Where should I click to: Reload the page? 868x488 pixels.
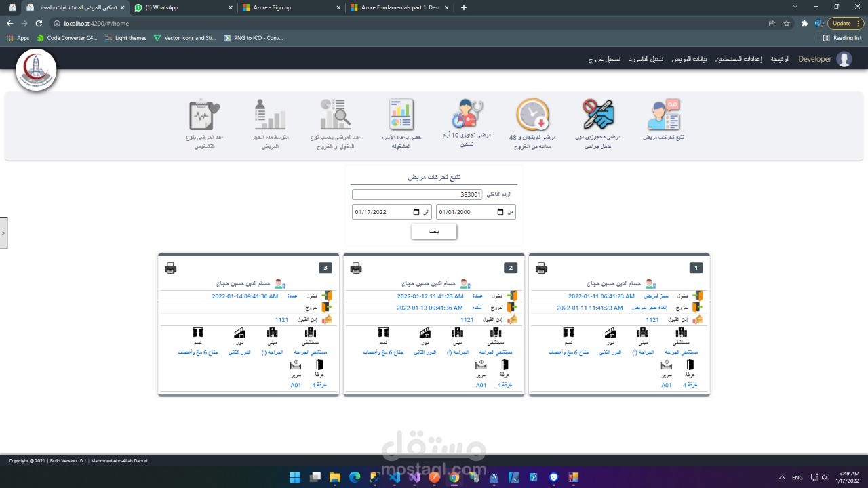pos(39,23)
